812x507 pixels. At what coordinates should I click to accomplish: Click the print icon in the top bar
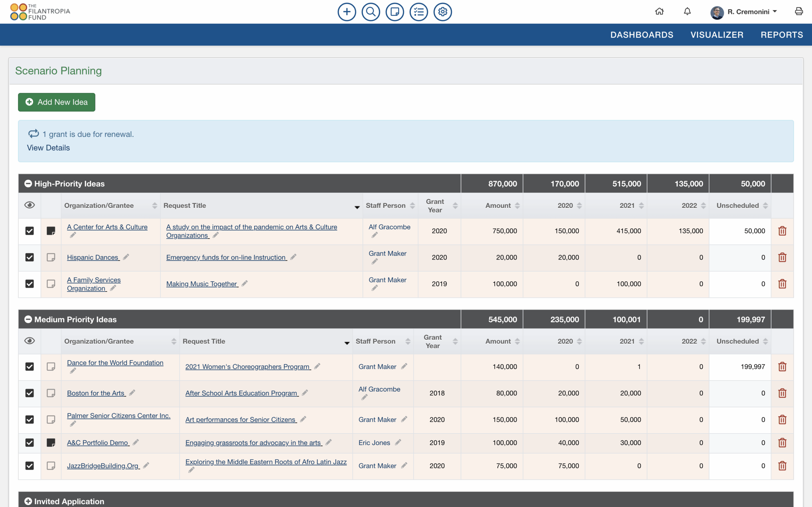(799, 11)
